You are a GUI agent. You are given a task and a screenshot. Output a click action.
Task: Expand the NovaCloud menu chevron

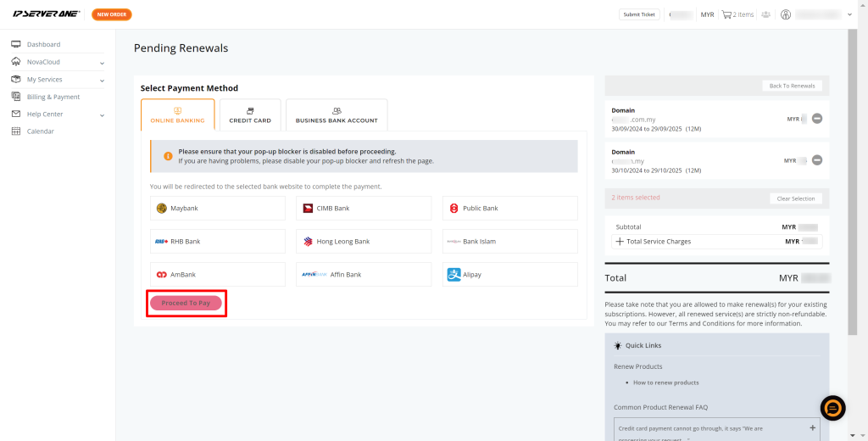(x=102, y=63)
